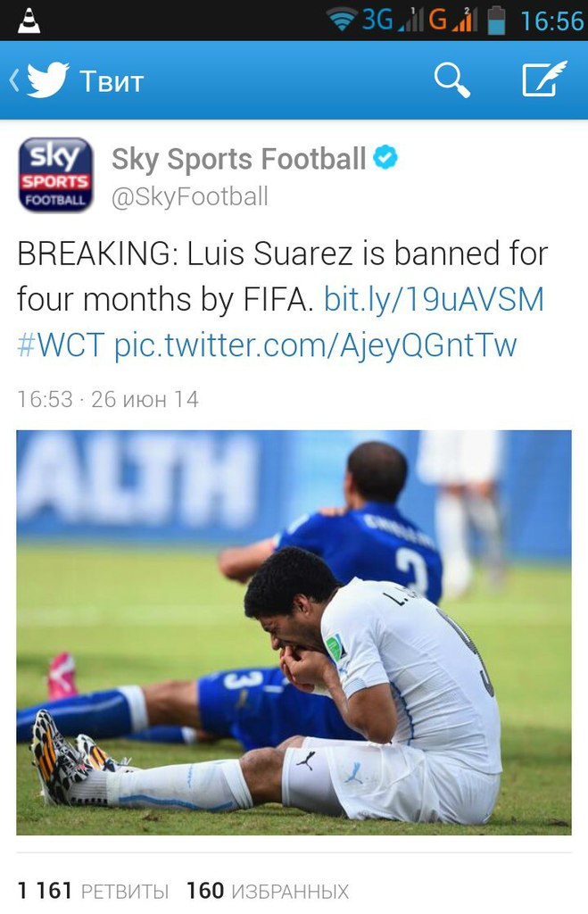Tap the back chevron in header
Screen dimensions: 588x914
pos(14,80)
